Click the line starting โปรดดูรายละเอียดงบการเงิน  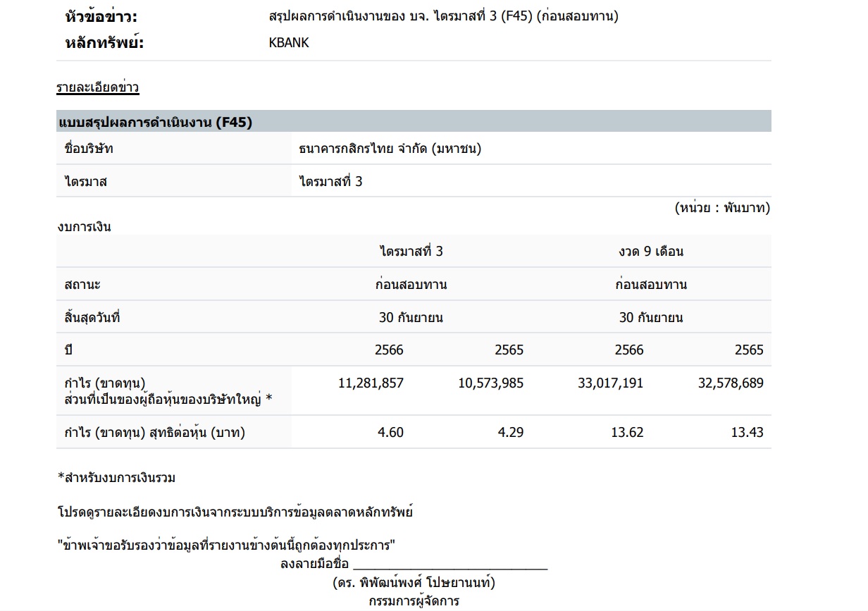point(235,512)
